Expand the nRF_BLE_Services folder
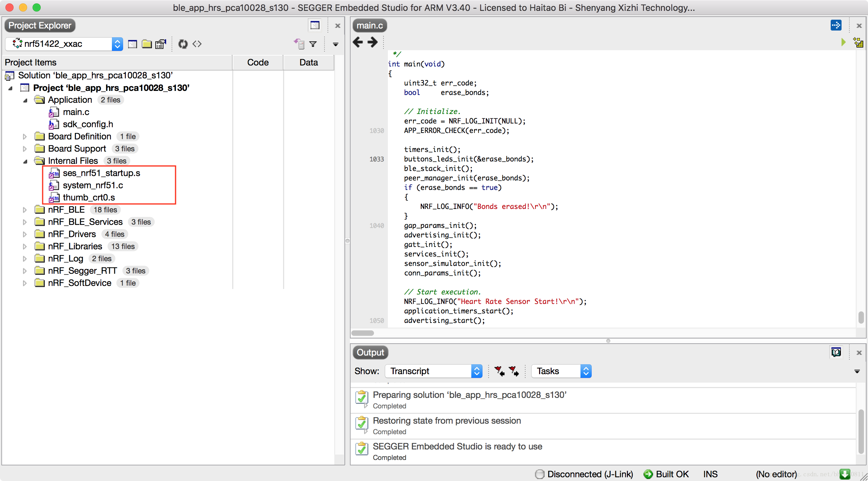This screenshot has width=868, height=481. coord(25,222)
